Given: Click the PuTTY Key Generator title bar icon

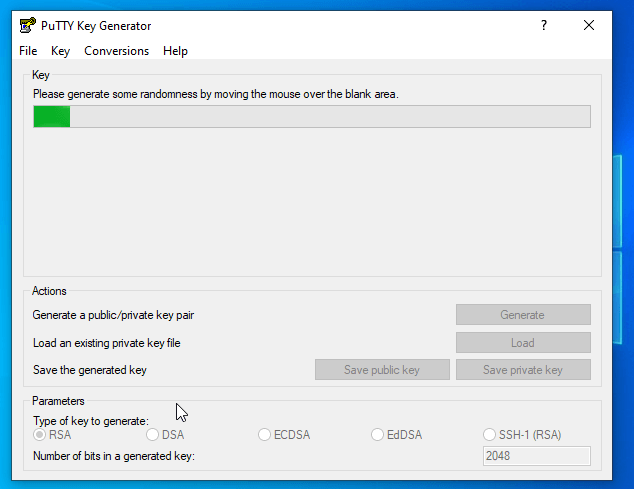Looking at the screenshot, I should tap(27, 25).
